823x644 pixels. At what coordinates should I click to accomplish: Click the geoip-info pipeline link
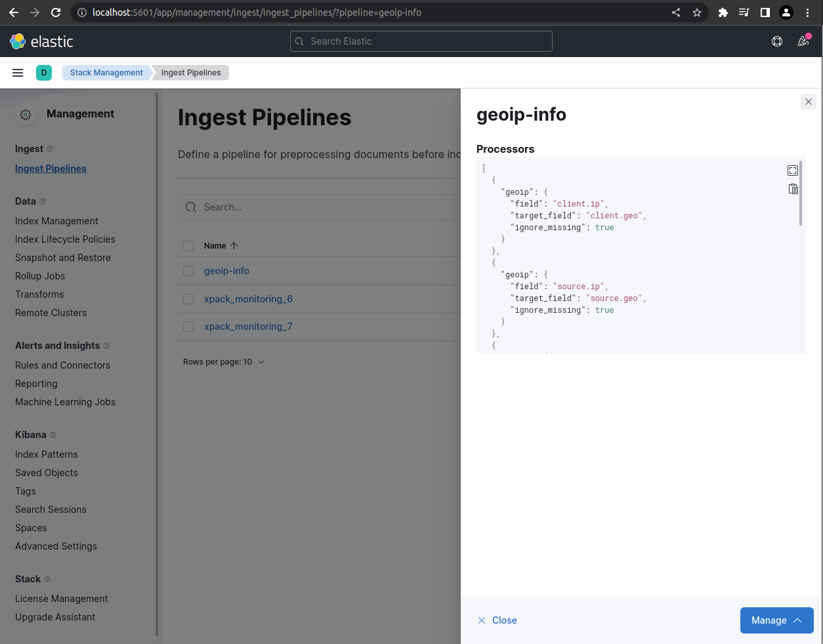pyautogui.click(x=226, y=271)
